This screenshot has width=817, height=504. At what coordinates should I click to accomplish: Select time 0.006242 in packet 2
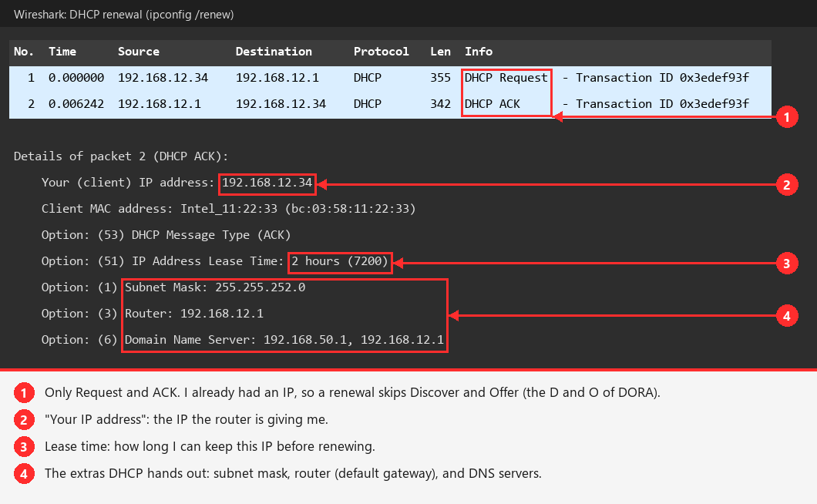[76, 104]
